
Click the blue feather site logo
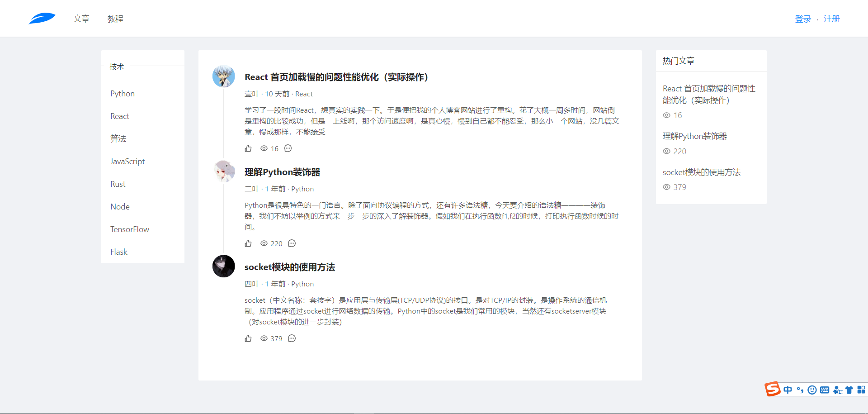[42, 19]
